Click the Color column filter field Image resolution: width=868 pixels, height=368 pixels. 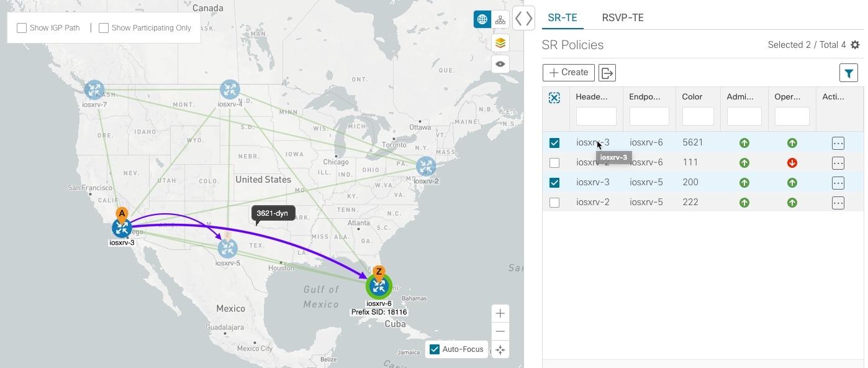(698, 116)
